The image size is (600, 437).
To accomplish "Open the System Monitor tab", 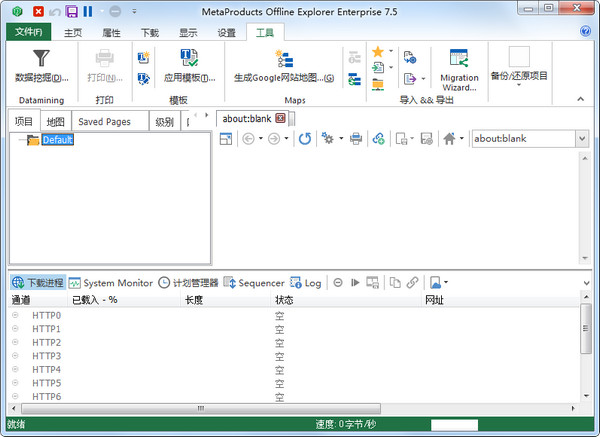I will (111, 283).
